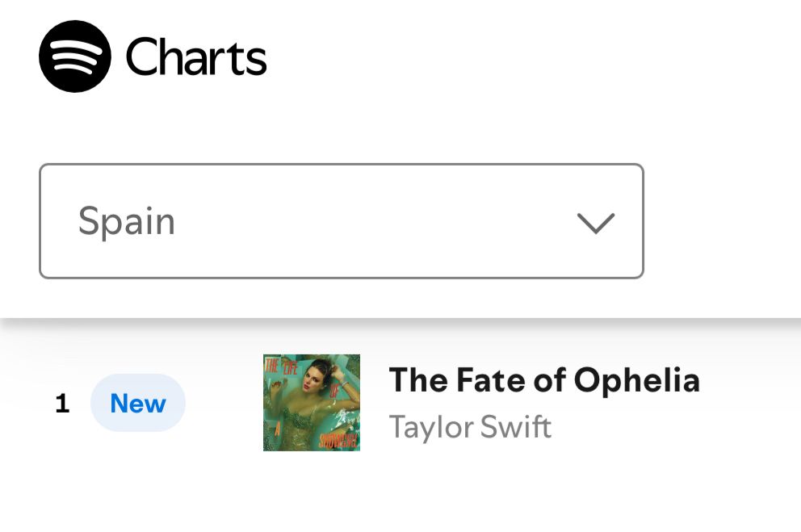Viewport: 801px width, 532px height.
Task: Click the word Charts in the header
Action: [196, 57]
